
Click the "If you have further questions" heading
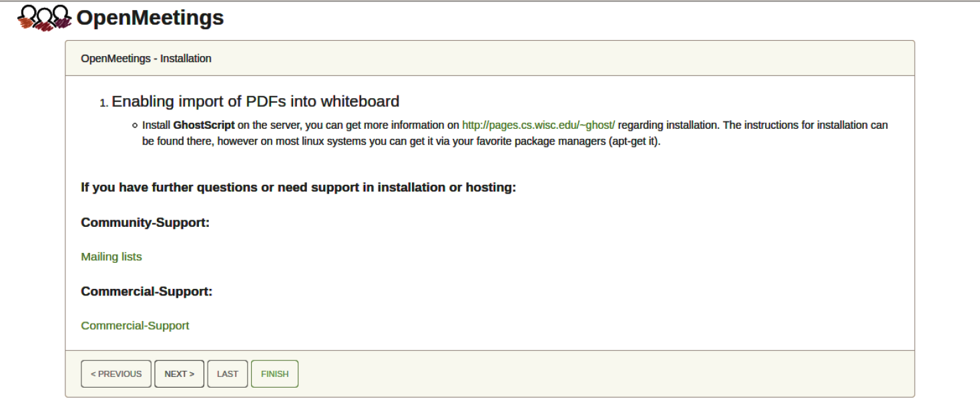pos(298,187)
